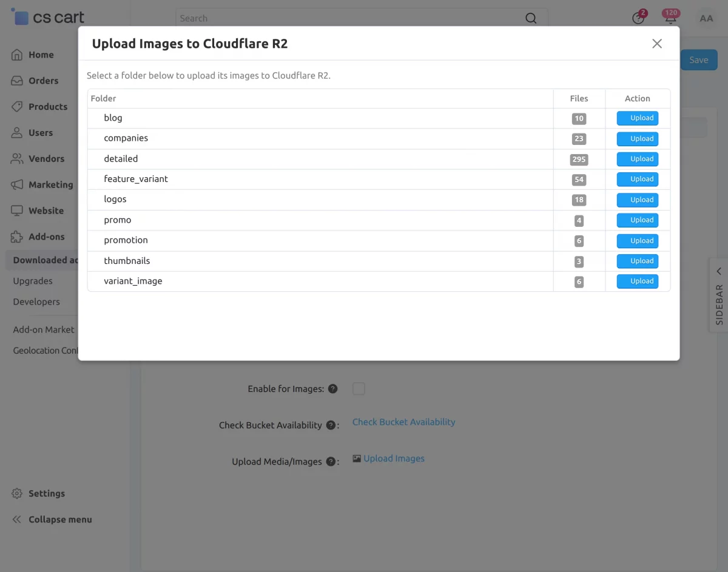The width and height of the screenshot is (728, 572).
Task: Upload the detailed folder images
Action: 638,159
